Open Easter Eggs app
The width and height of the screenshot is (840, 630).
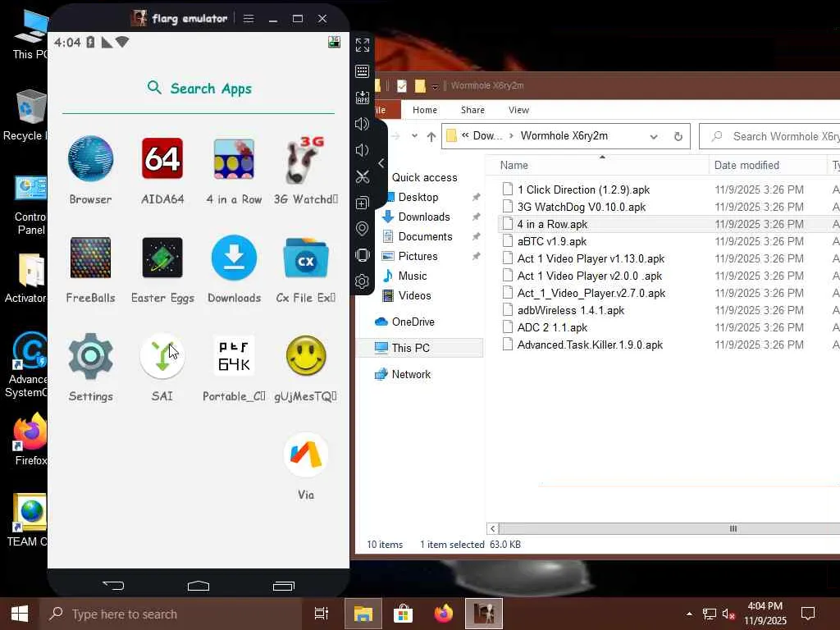point(162,258)
